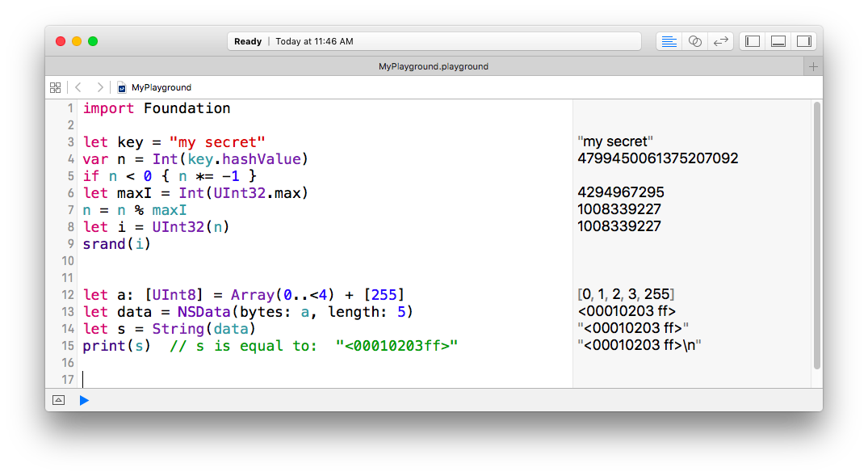Open the Related Items menu in the jump bar
The width and height of the screenshot is (868, 476).
click(x=55, y=87)
